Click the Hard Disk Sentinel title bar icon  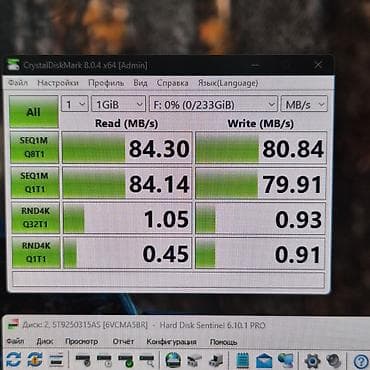(13, 324)
